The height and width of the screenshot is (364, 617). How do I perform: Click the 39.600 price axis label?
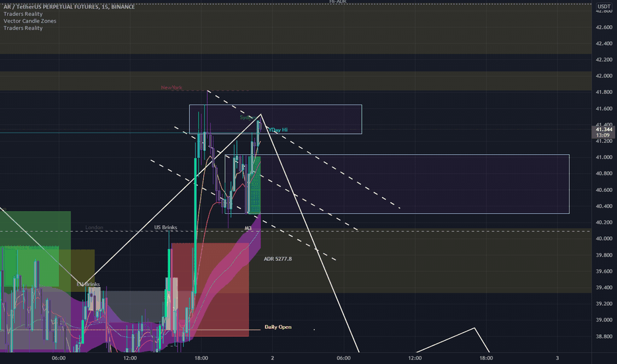pos(604,271)
